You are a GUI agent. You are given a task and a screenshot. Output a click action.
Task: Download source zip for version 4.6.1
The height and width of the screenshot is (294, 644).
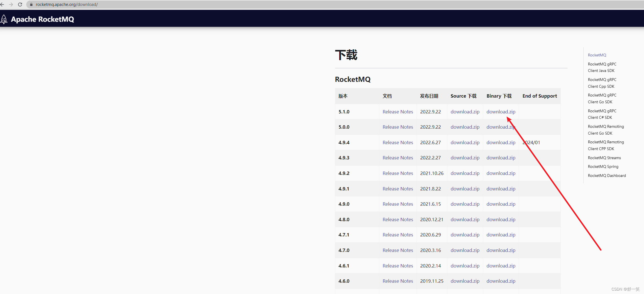[x=465, y=266]
